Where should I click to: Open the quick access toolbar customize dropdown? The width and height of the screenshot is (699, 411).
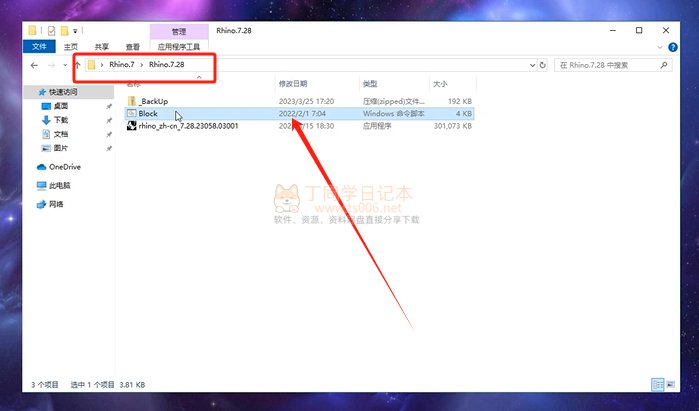75,31
